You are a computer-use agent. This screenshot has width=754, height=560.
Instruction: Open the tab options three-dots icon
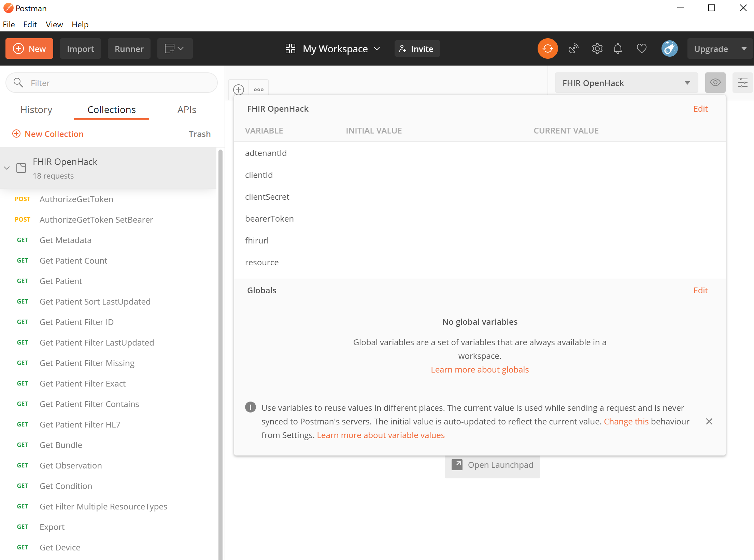point(259,90)
